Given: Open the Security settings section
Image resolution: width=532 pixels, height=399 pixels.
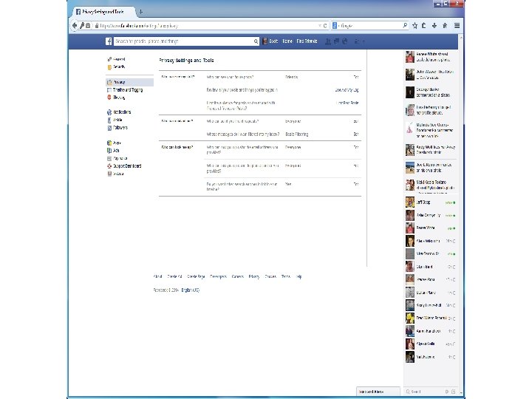Looking at the screenshot, I should [x=116, y=66].
